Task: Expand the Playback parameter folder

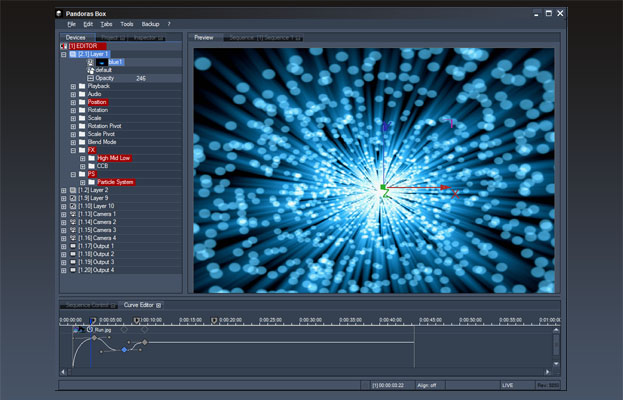Action: [73, 86]
